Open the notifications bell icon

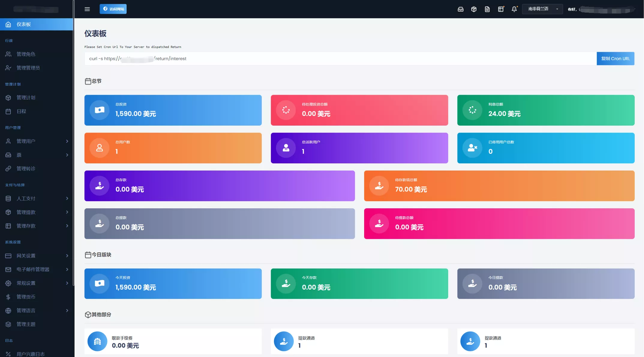pyautogui.click(x=514, y=9)
